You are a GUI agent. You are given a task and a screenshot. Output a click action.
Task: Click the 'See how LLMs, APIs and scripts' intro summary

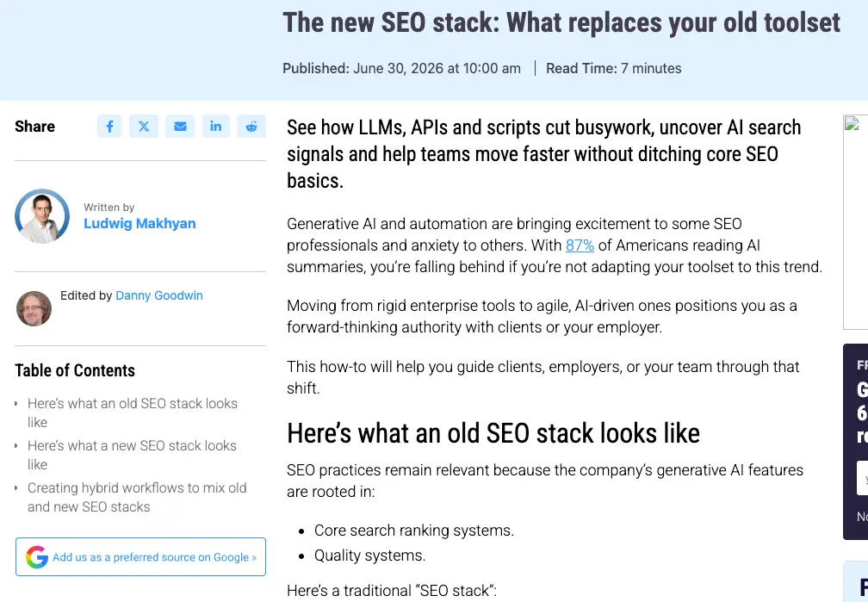click(543, 154)
